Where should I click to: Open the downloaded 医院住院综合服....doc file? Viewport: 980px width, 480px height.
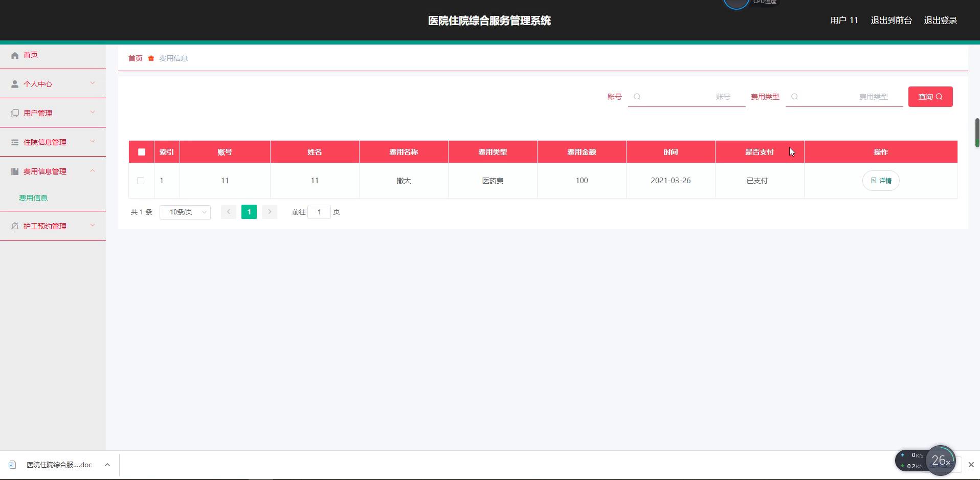(x=59, y=465)
